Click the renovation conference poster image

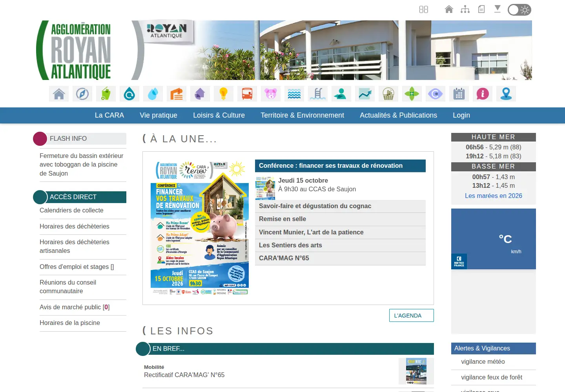pos(200,227)
